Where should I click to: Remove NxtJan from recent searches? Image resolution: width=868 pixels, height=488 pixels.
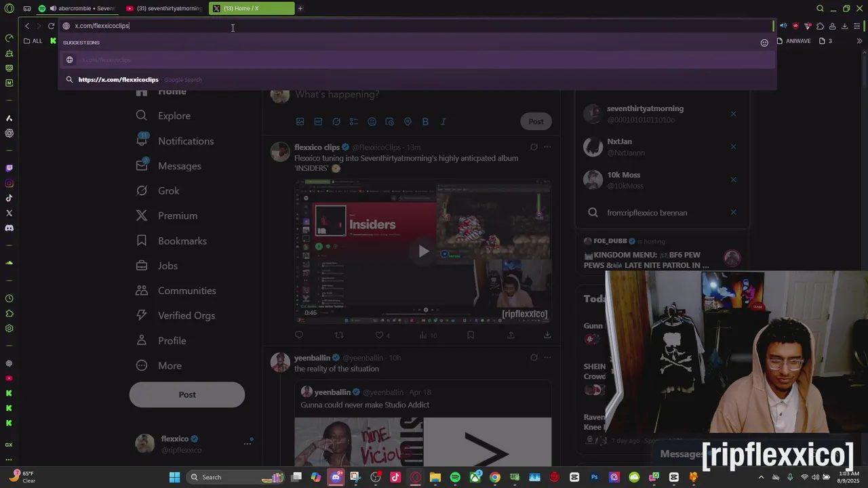coord(733,146)
